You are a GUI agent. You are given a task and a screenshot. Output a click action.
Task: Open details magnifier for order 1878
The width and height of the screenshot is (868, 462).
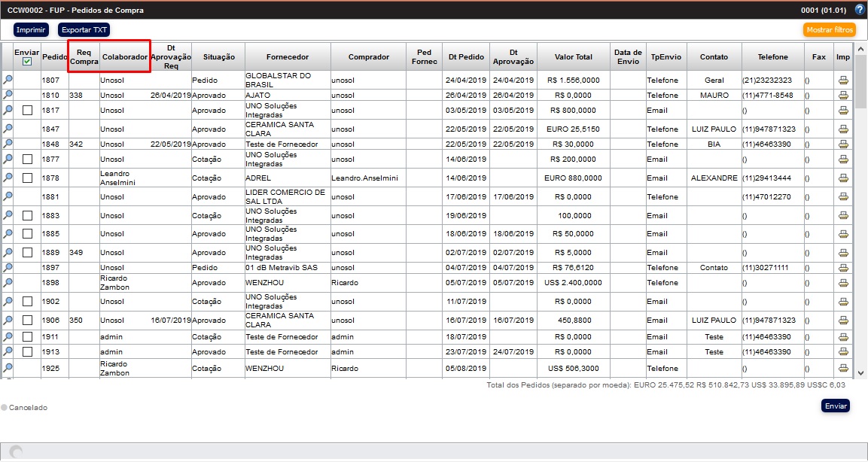tap(8, 178)
